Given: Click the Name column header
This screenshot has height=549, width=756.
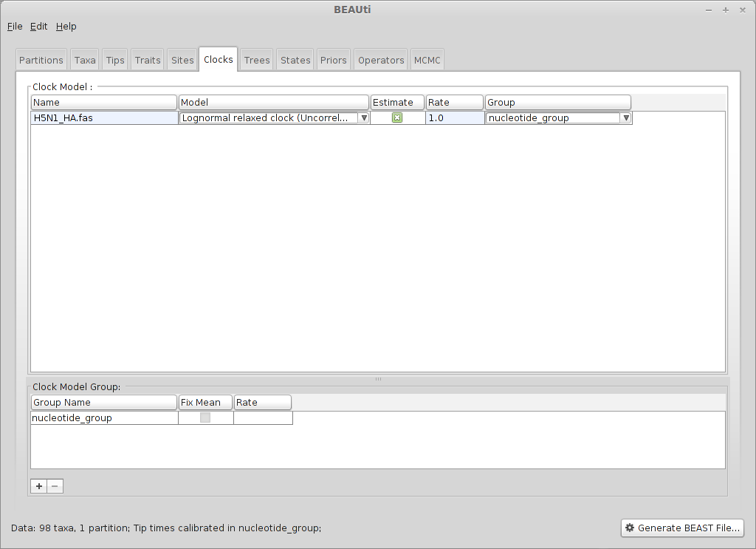Looking at the screenshot, I should pos(103,102).
